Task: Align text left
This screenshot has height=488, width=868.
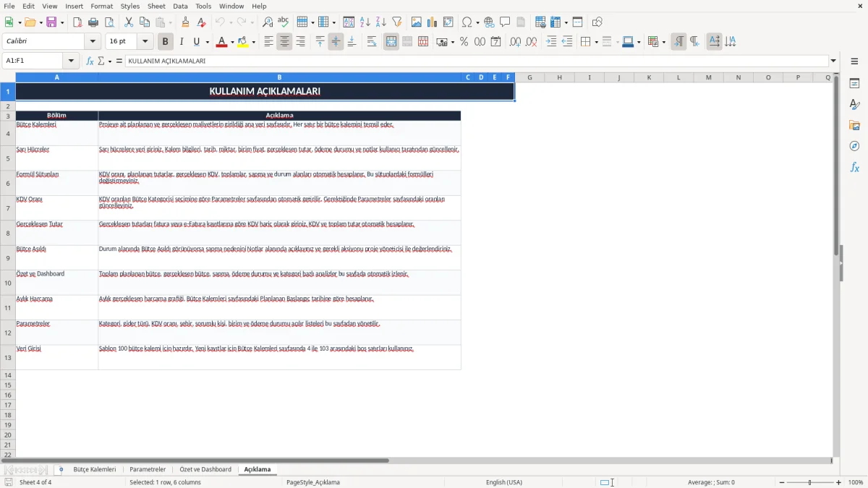Action: (268, 42)
